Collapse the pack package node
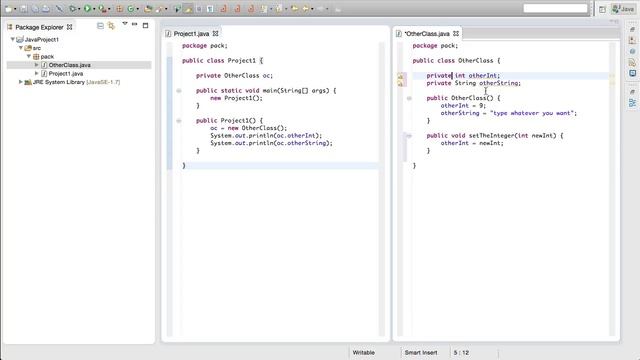Image resolution: width=640 pixels, height=360 pixels. [x=29, y=56]
